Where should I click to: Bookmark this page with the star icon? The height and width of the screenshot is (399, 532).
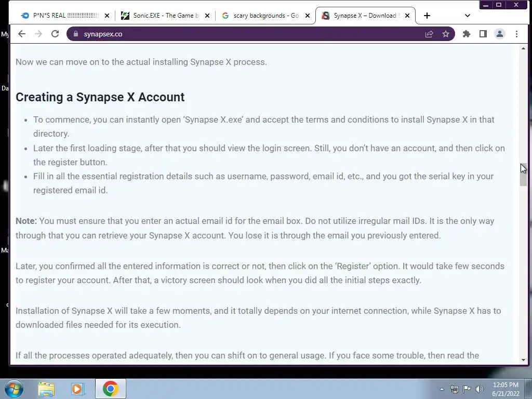[x=445, y=34]
